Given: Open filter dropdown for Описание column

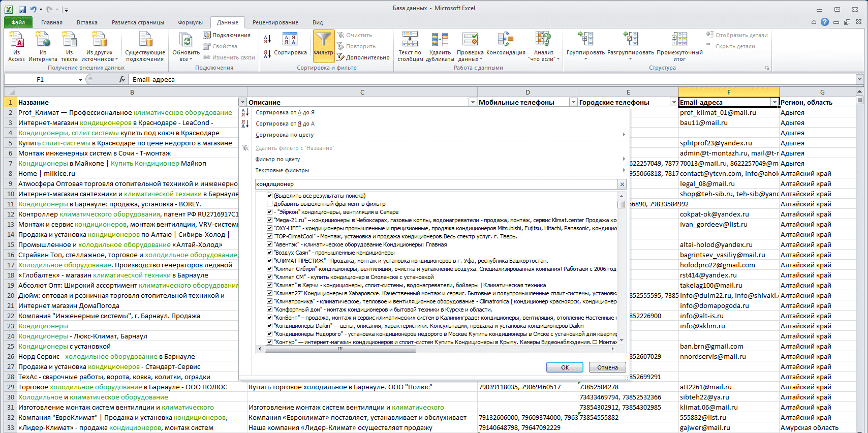Looking at the screenshot, I should coord(473,102).
